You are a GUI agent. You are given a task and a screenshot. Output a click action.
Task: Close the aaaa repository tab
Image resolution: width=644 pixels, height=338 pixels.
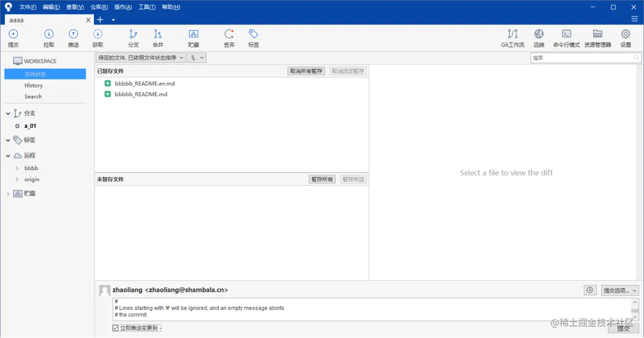(88, 20)
